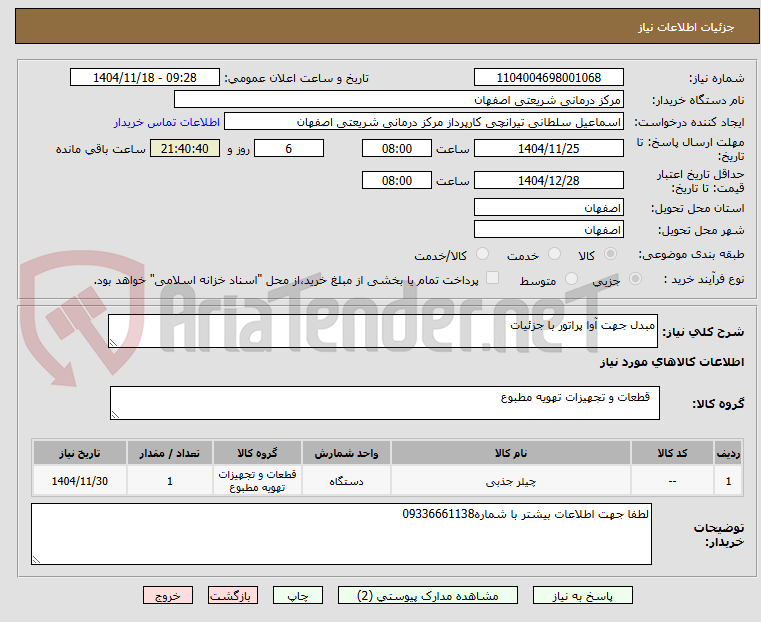Click the resize handle of توضیحات خریدار box
This screenshot has width=761, height=622.
(36, 560)
